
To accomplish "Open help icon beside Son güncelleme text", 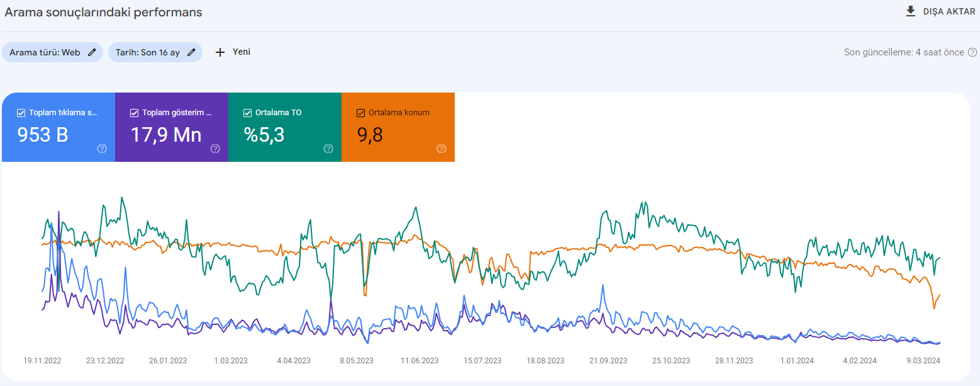I will (972, 52).
